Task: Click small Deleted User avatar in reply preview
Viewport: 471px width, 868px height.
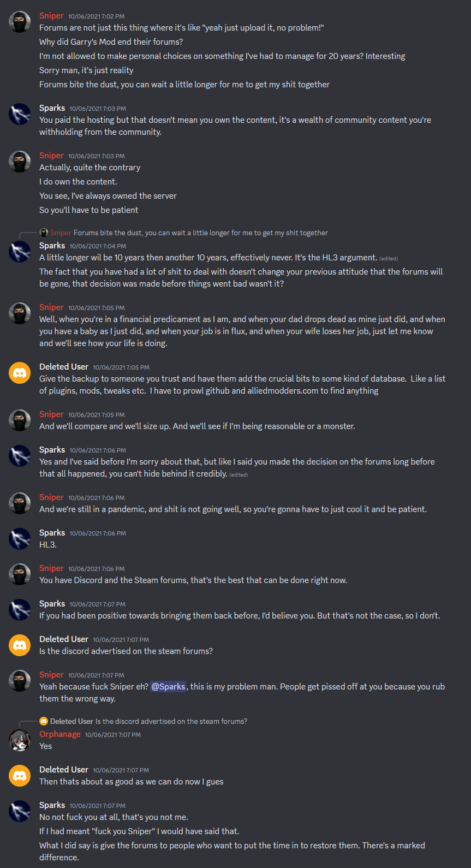Action: (44, 721)
